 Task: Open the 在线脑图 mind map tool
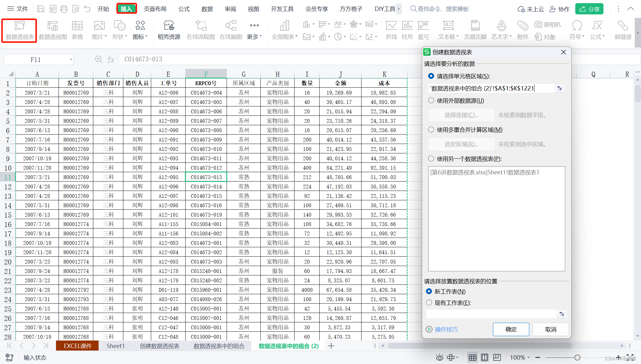point(231,30)
